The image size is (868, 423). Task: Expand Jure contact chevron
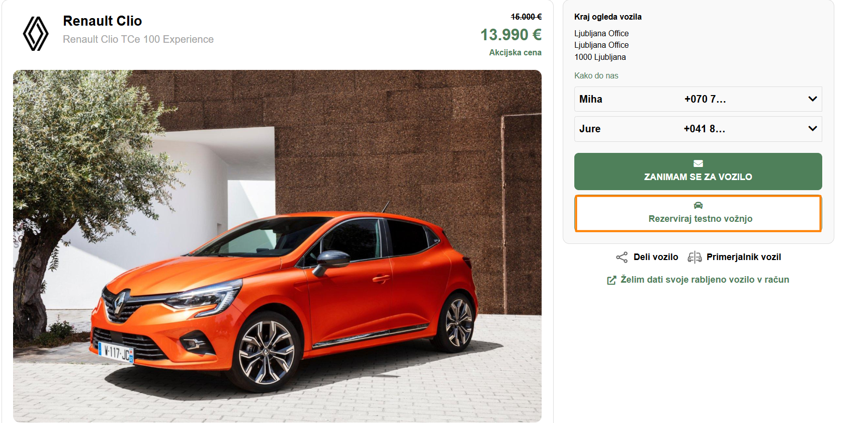(x=812, y=129)
